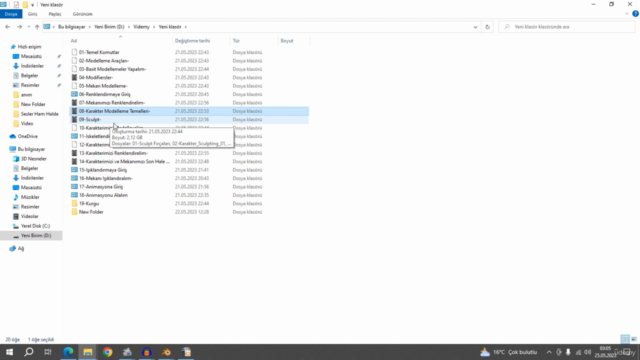The height and width of the screenshot is (360, 640).
Task: Open the Help question mark icon
Action: 635,14
